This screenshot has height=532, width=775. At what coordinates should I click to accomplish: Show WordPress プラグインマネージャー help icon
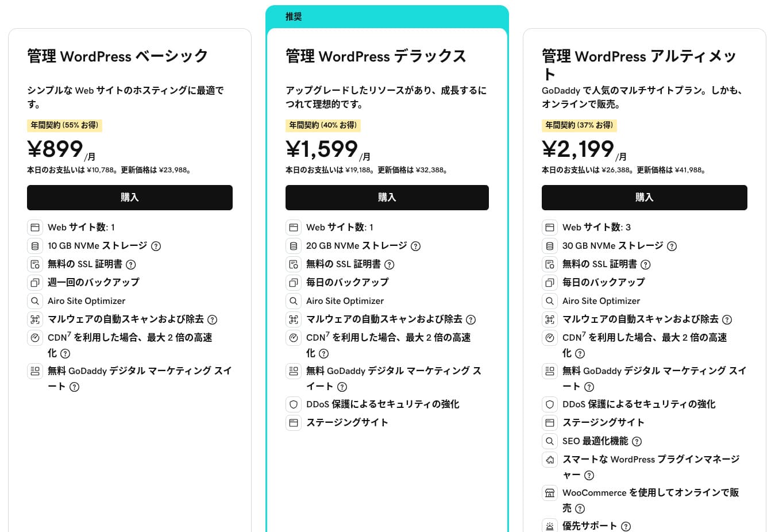(589, 476)
